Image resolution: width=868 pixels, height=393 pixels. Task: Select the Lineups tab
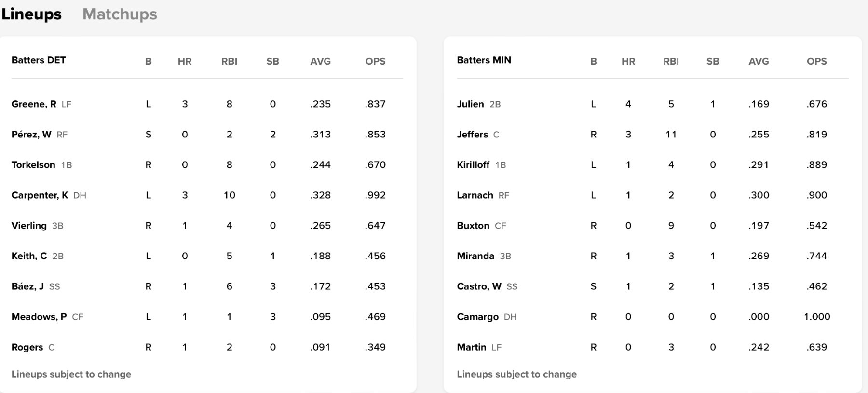point(31,14)
